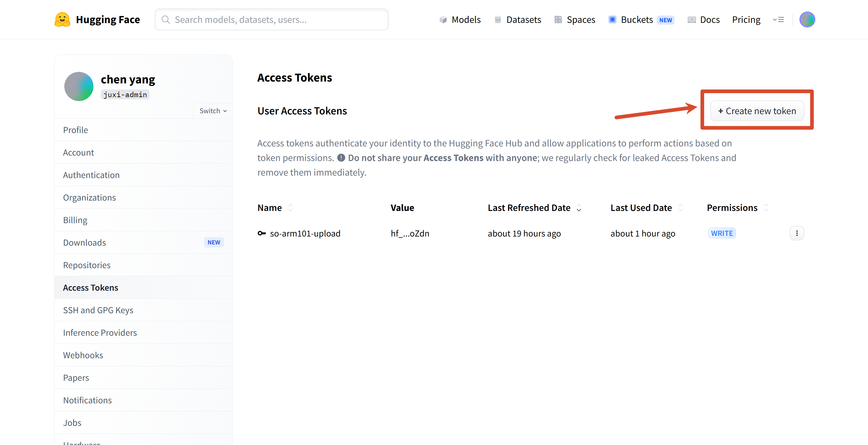
Task: Click the Datasets database icon
Action: tap(498, 19)
